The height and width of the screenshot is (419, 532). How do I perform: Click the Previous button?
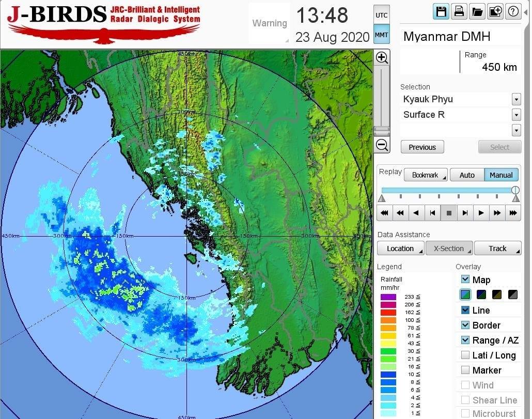[x=422, y=147]
